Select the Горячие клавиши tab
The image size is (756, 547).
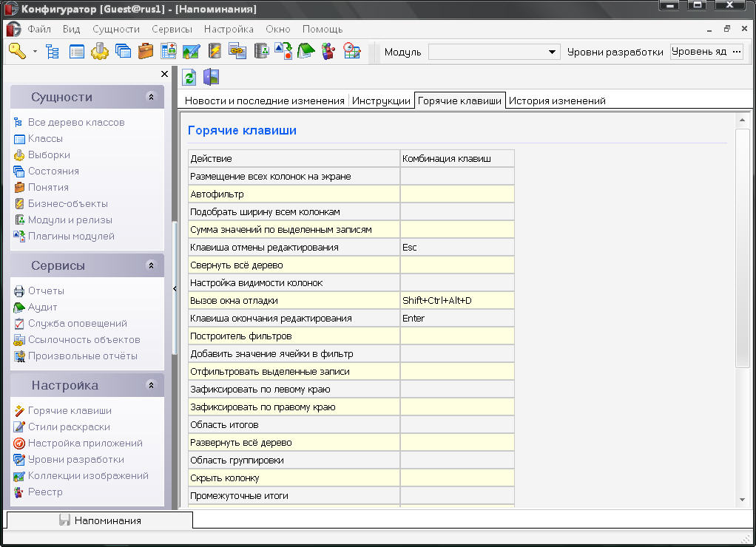(x=459, y=101)
